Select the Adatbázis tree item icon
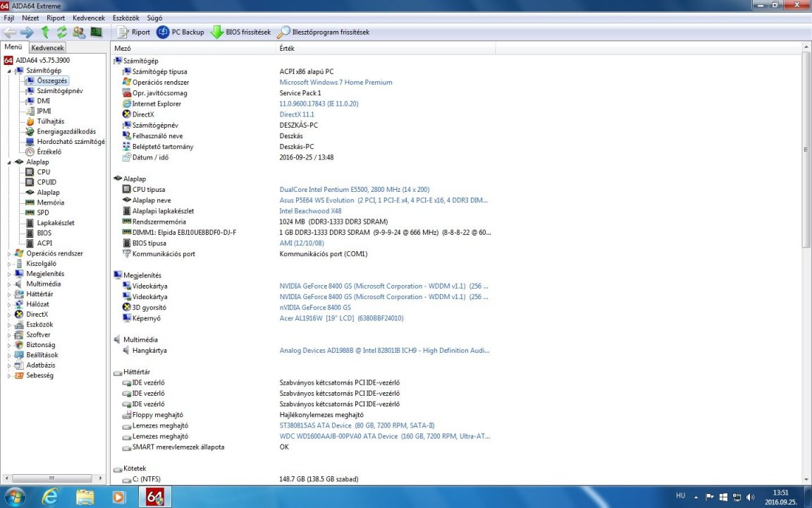Viewport: 812px width, 508px height. 19,365
